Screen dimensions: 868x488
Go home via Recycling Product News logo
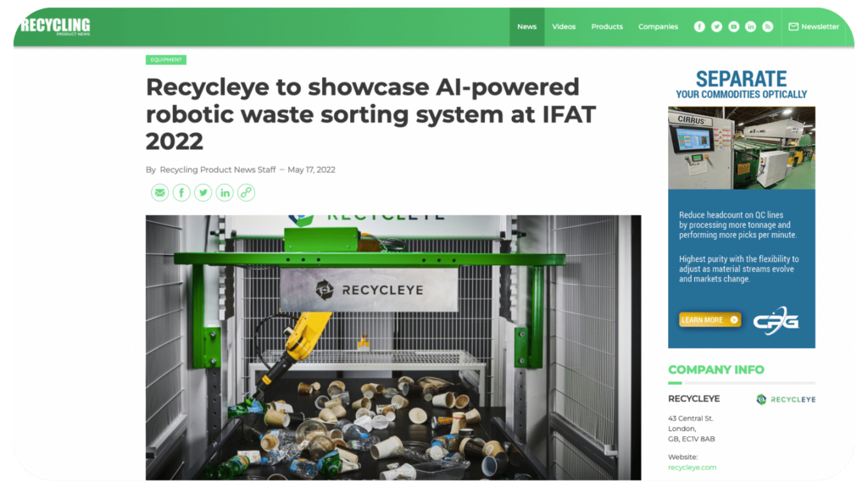[55, 26]
